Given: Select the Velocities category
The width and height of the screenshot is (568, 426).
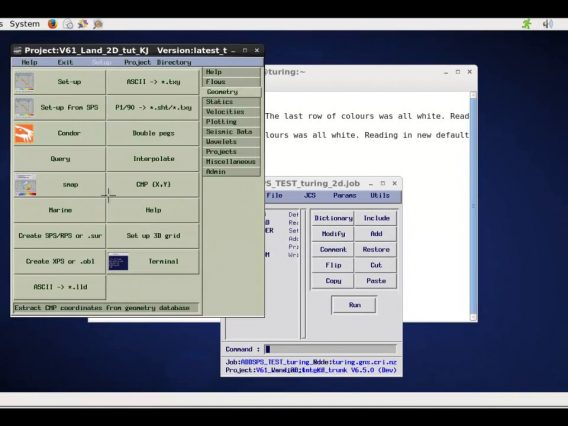Looking at the screenshot, I should coord(231,112).
